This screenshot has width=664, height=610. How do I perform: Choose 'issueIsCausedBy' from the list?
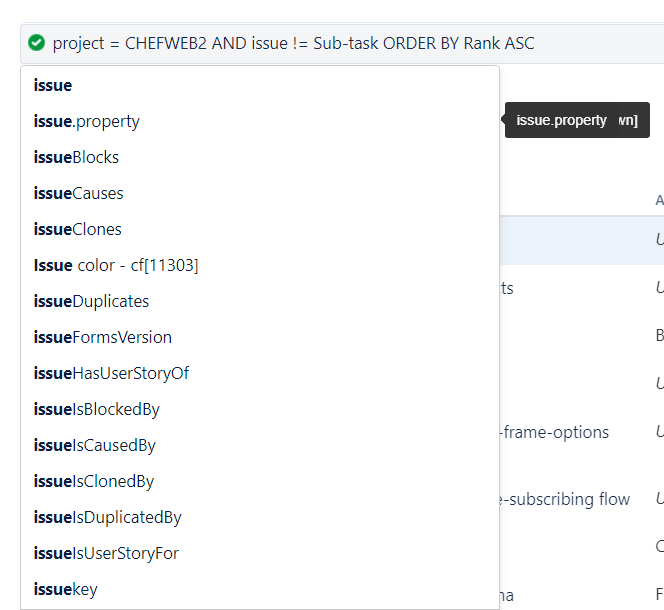click(260, 445)
